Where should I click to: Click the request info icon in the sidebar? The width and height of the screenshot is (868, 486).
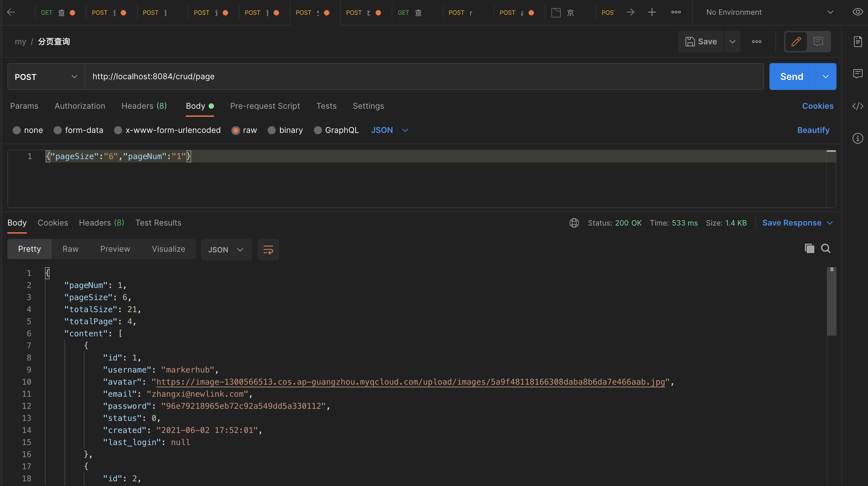point(858,138)
